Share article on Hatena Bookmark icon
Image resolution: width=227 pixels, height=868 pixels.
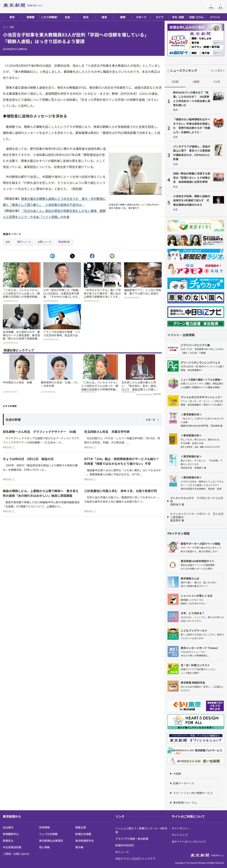click(x=52, y=256)
